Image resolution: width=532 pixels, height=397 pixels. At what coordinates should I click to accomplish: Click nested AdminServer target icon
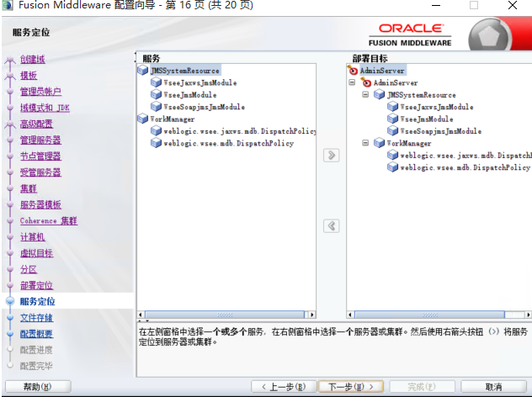(365, 82)
